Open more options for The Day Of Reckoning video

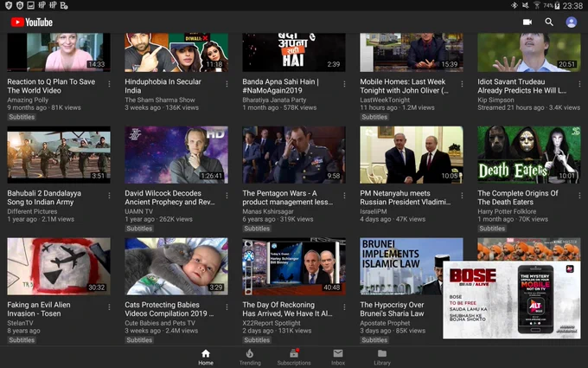(x=344, y=307)
